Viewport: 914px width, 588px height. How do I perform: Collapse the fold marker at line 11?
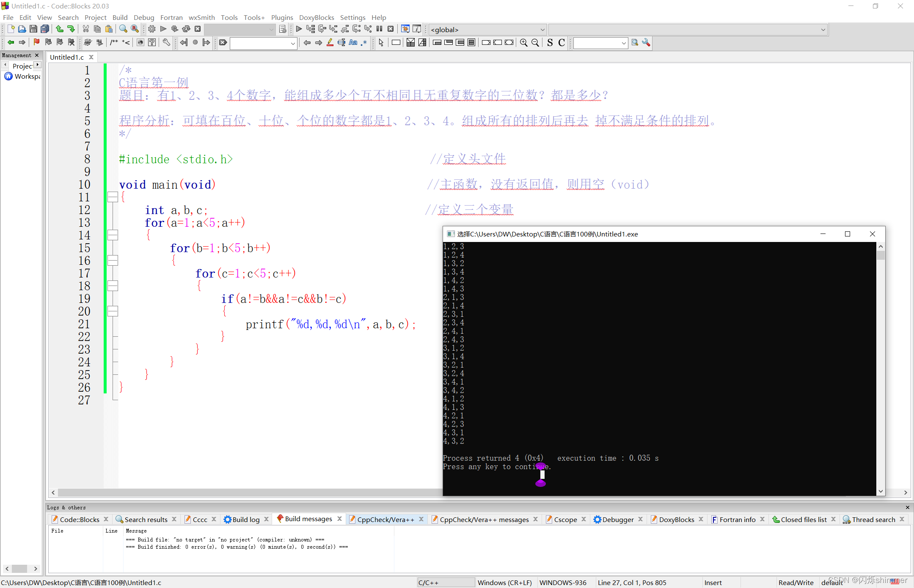(113, 197)
